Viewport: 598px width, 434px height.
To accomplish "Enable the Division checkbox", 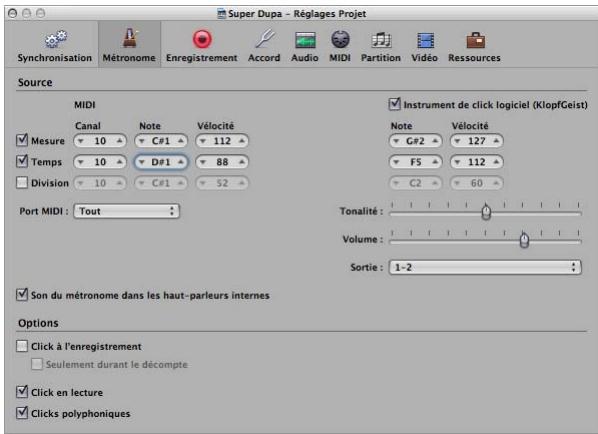I will pyautogui.click(x=22, y=183).
